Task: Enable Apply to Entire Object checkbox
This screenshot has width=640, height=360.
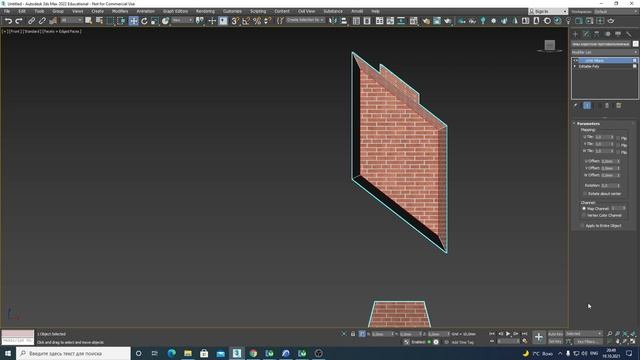Action: pyautogui.click(x=582, y=225)
